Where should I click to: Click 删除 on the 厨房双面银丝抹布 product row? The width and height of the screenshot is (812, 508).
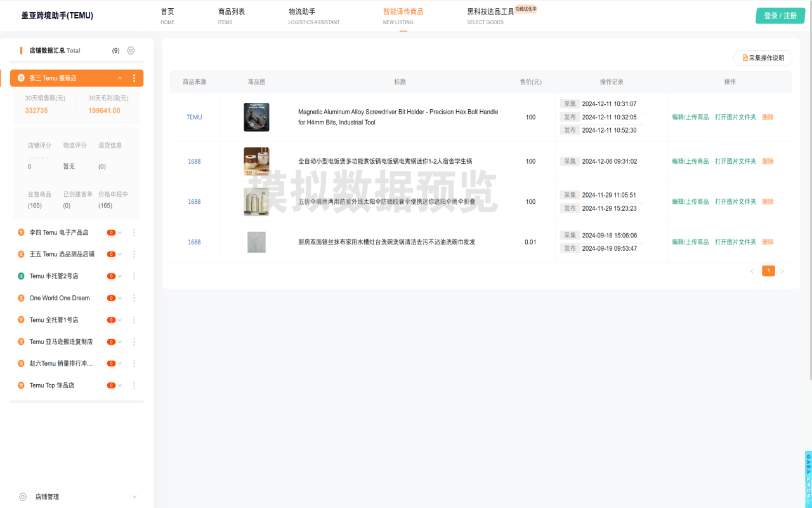click(x=769, y=241)
